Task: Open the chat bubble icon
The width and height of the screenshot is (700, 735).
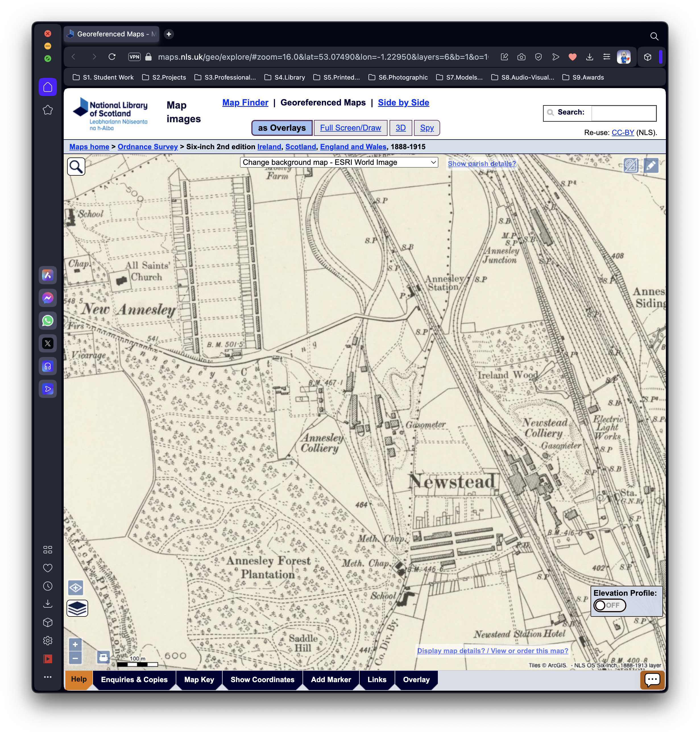Action: (652, 680)
